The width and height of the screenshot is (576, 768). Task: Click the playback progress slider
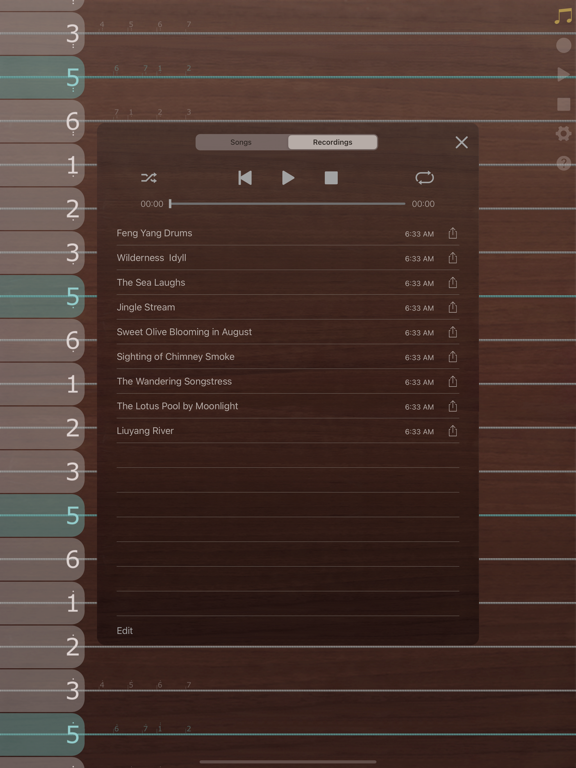(288, 204)
